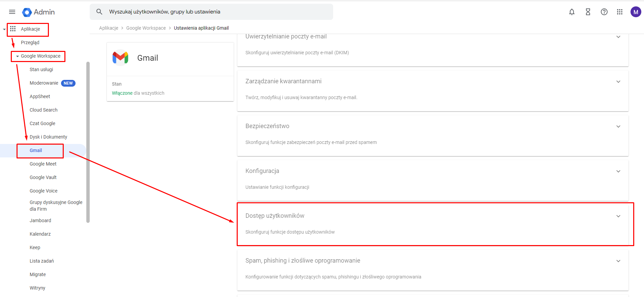Click Ustawienia aplikacji Gmail breadcrumb
Image resolution: width=644 pixels, height=297 pixels.
coord(201,28)
